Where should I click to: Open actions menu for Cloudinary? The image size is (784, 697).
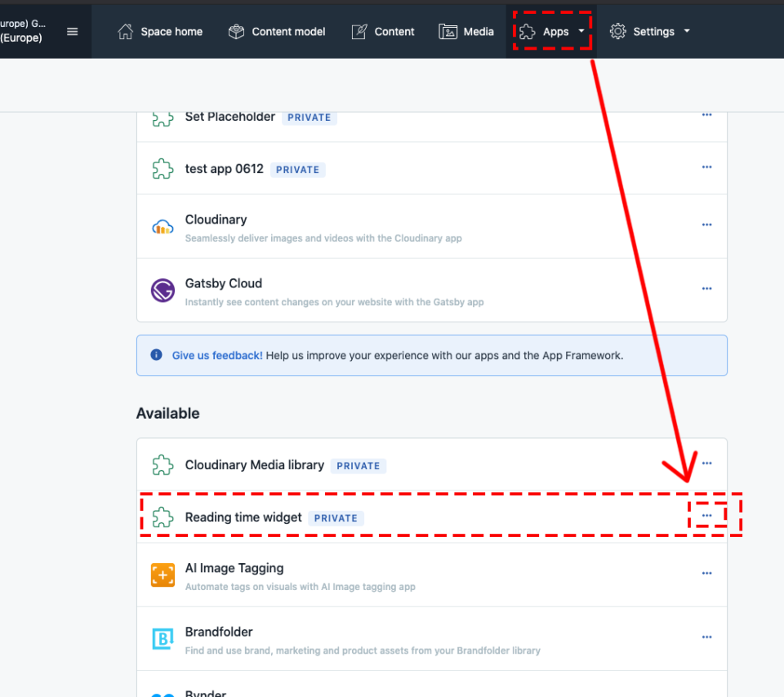(x=706, y=224)
